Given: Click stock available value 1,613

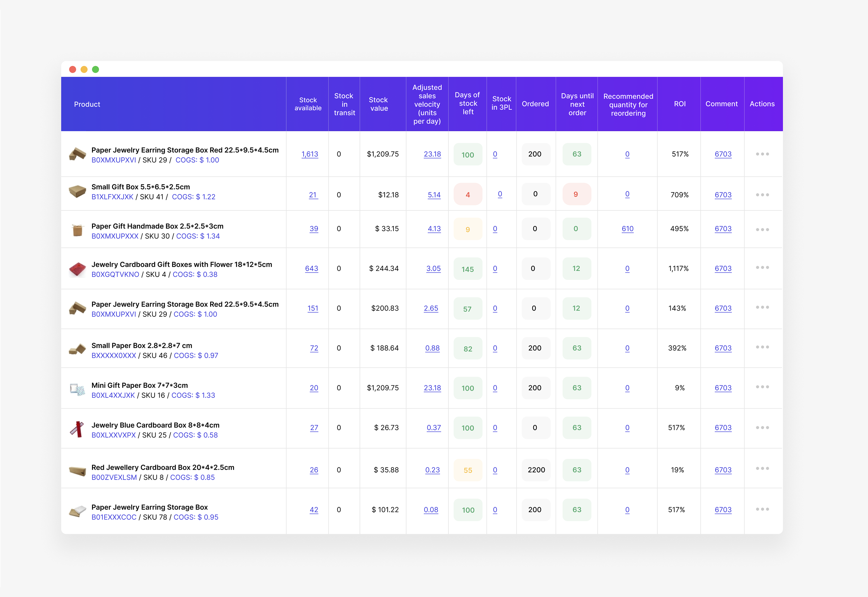Looking at the screenshot, I should click(x=310, y=154).
